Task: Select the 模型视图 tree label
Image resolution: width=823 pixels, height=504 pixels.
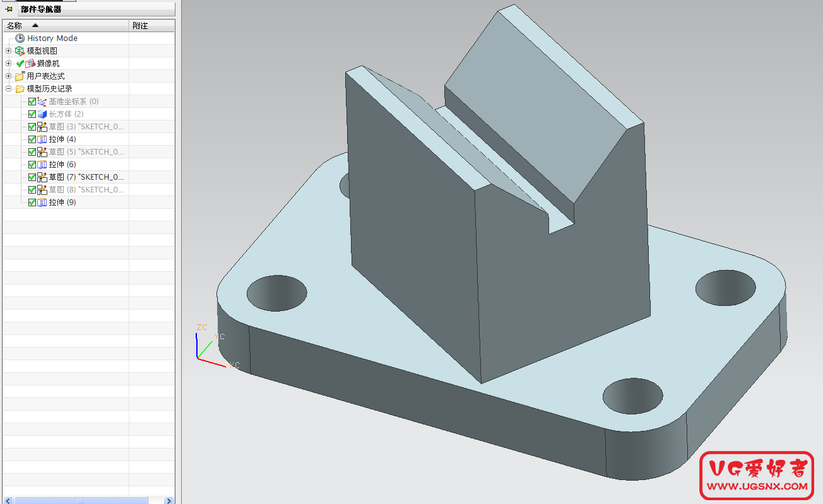Action: (x=42, y=51)
